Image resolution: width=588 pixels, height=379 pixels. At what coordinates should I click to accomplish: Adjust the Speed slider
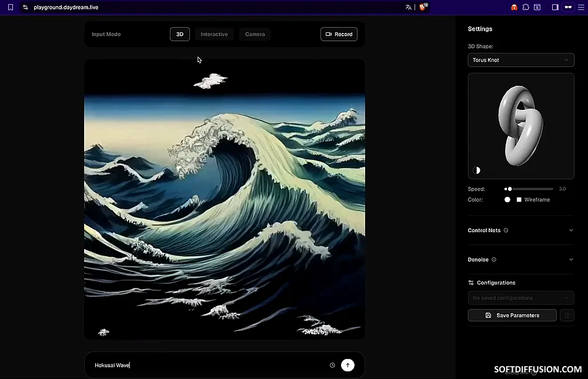tap(529, 189)
